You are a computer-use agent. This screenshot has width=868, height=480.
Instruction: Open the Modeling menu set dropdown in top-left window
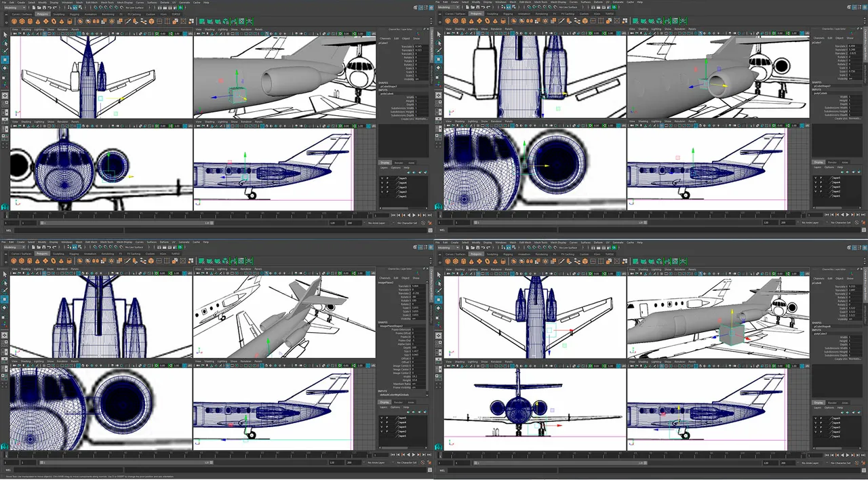coord(15,7)
